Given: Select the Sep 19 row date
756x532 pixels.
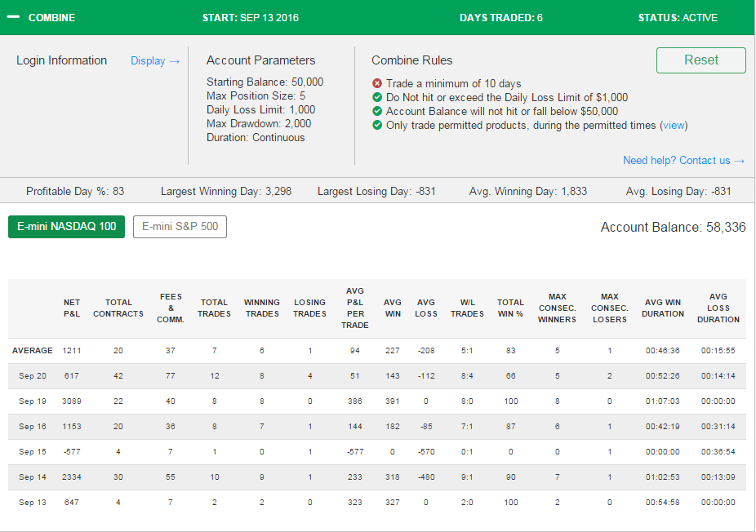Looking at the screenshot, I should (x=33, y=401).
